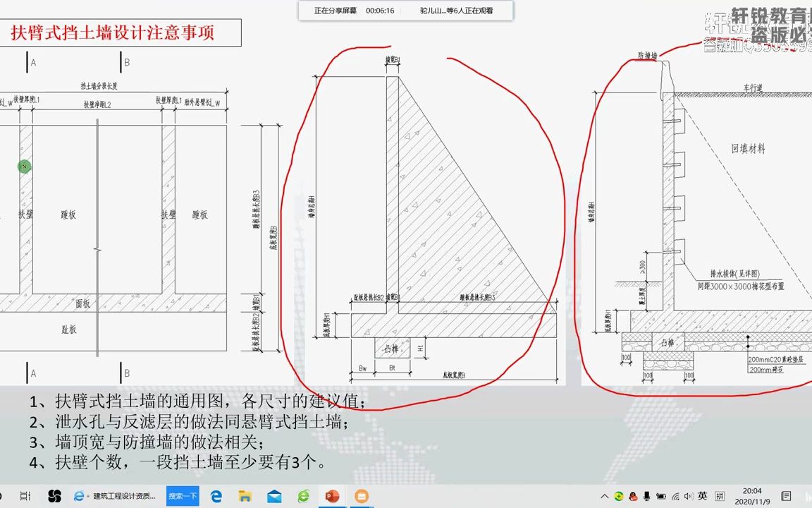Expand hidden tray icons with the chevron
Screen dimensions: 812x508
(x=605, y=497)
